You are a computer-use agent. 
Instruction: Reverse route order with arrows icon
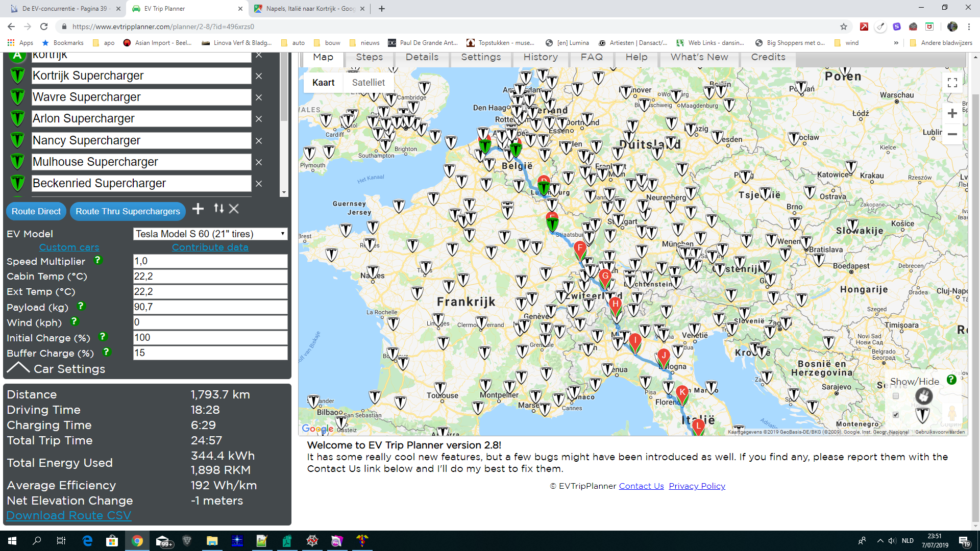(x=219, y=208)
